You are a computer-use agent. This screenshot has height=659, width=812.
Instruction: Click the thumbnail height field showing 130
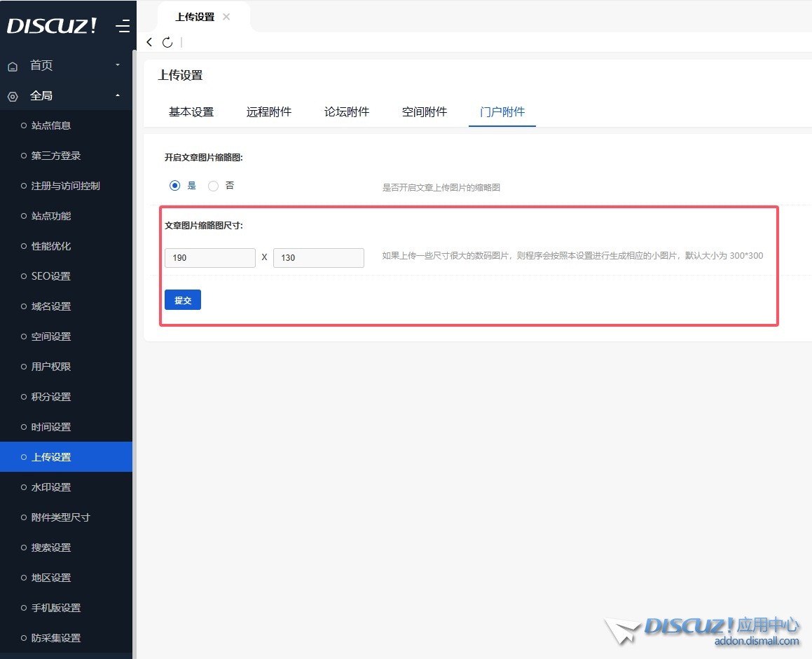click(x=319, y=258)
